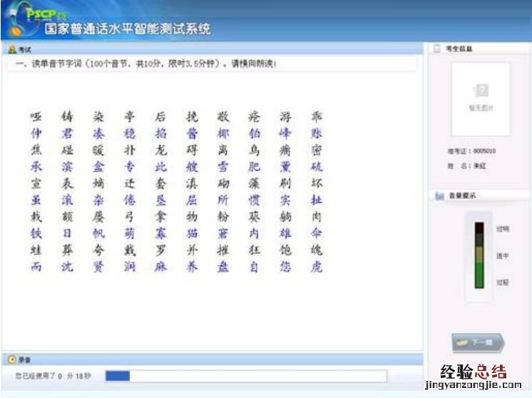Image resolution: width=532 pixels, height=398 pixels.
Task: Click the character 日
Action: pos(67,233)
